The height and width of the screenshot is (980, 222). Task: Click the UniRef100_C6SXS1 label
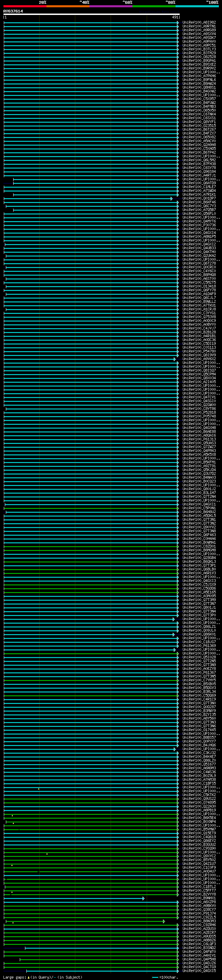click(x=199, y=118)
